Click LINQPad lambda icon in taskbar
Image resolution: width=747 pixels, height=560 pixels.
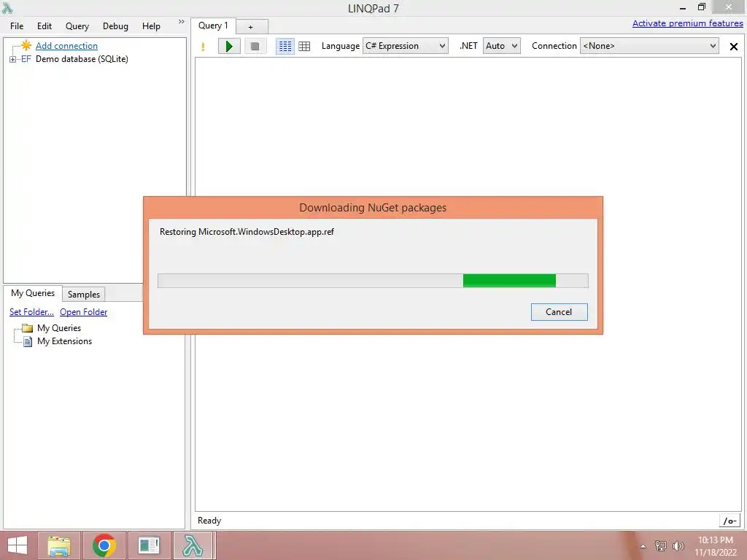(x=193, y=545)
